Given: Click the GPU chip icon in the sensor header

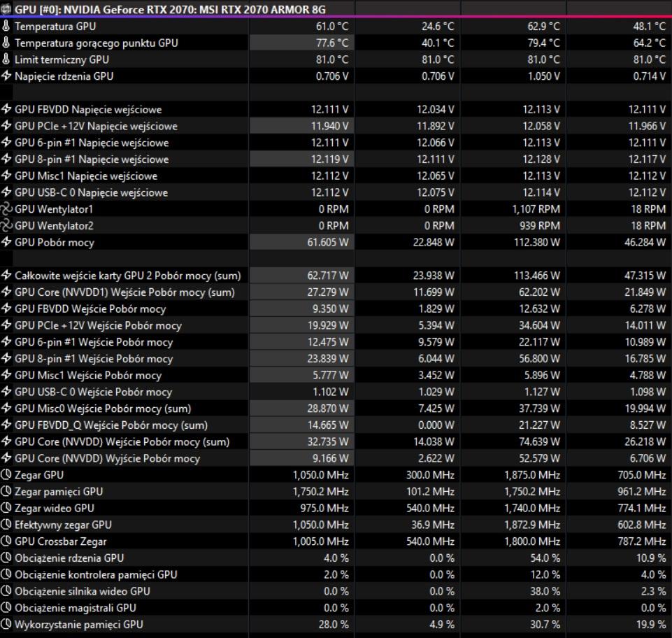Looking at the screenshot, I should coord(6,9).
